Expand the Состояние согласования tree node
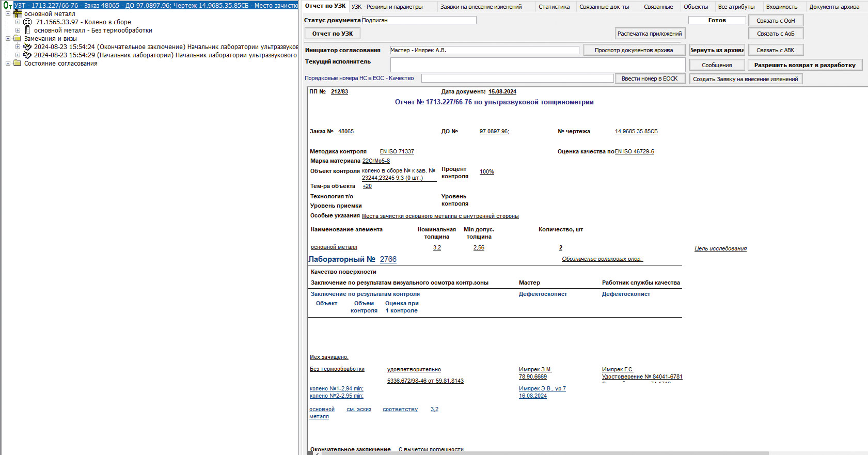The image size is (868, 455). (x=8, y=64)
